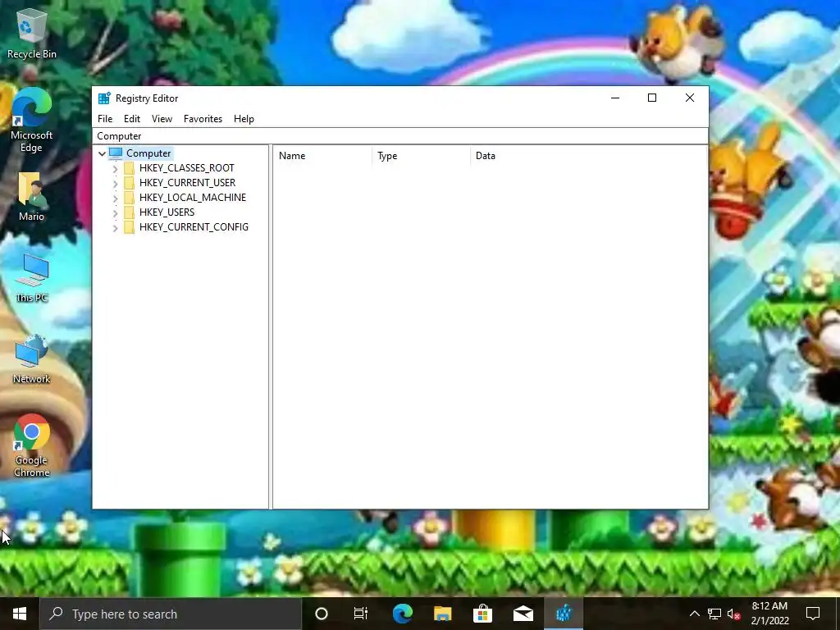840x630 pixels.
Task: Show hidden tray icons chevron
Action: pyautogui.click(x=694, y=614)
